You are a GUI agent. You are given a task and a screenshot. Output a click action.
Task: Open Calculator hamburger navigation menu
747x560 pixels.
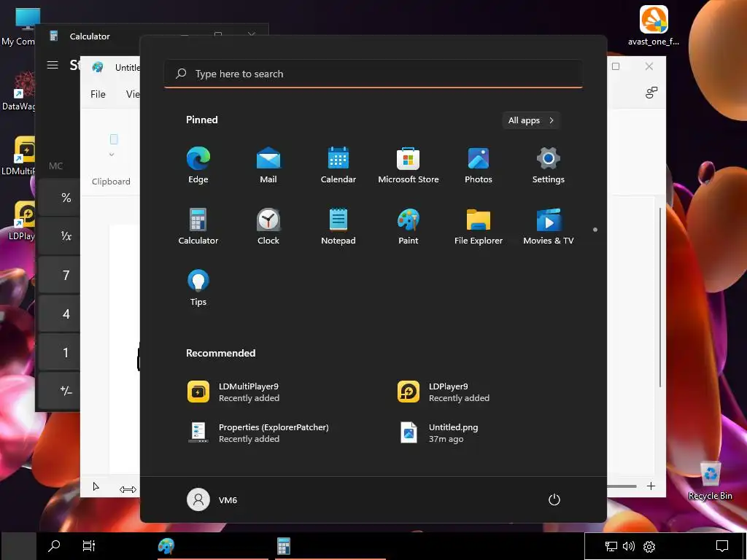53,65
